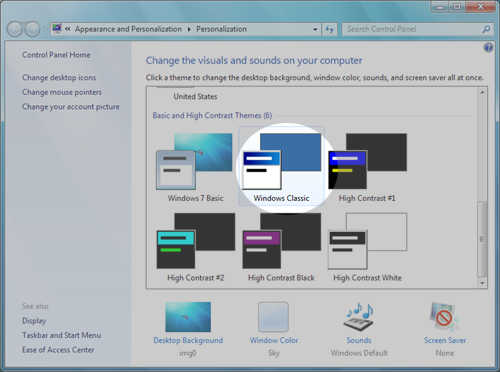The image size is (500, 372).
Task: Minimize the Personalization window
Action: [440, 7]
